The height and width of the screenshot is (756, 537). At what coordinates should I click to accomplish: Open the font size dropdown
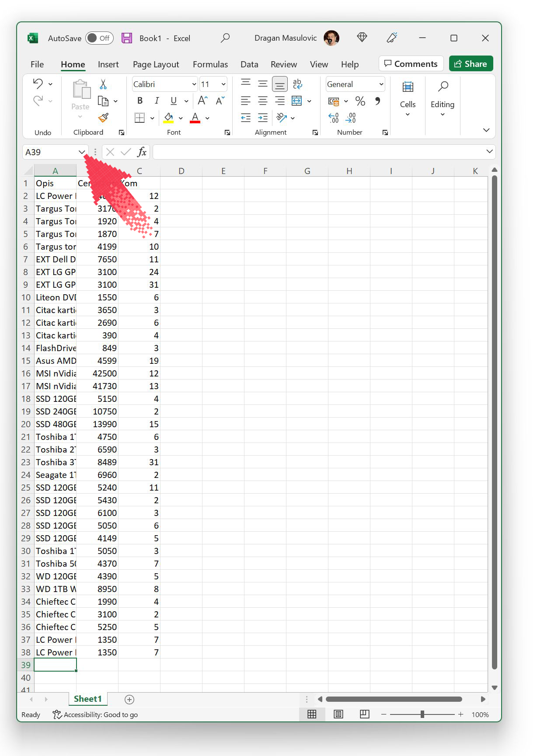click(x=223, y=84)
